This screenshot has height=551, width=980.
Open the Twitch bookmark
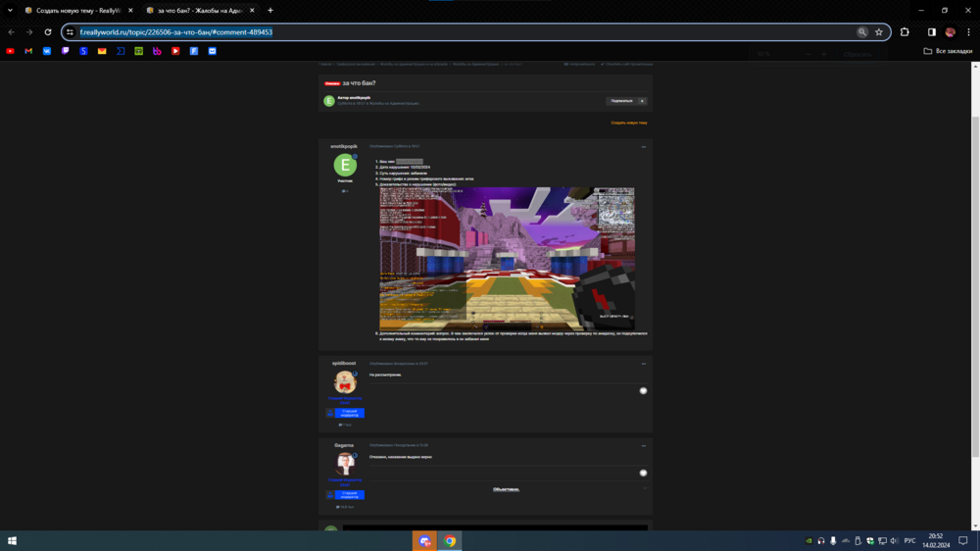(65, 51)
